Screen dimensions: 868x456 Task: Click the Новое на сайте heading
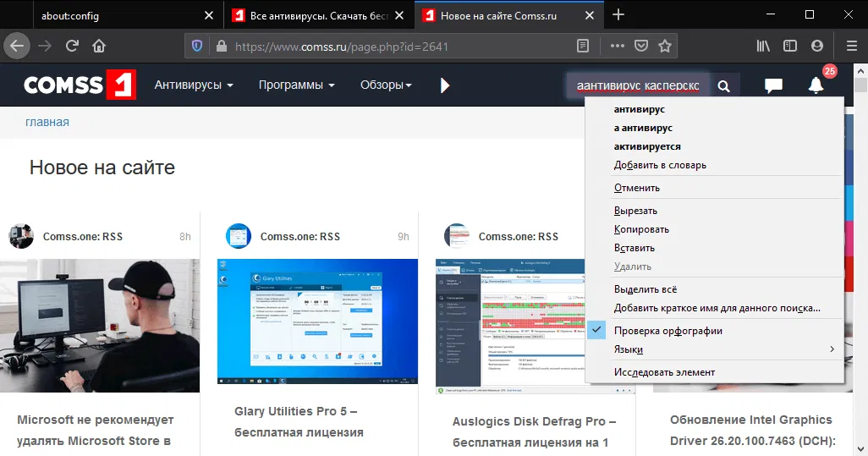pos(102,168)
